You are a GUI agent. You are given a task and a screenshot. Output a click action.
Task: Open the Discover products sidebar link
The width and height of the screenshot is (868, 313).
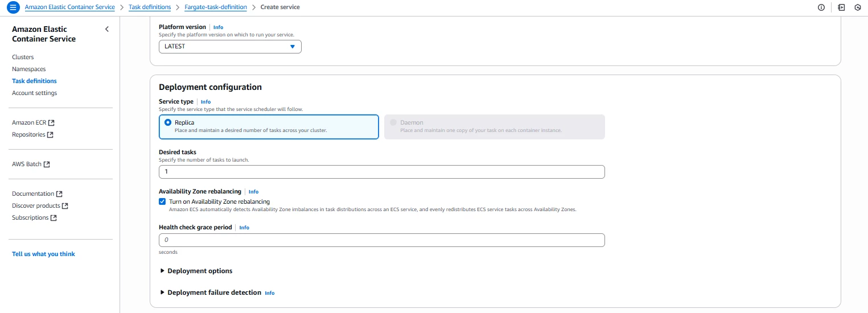(40, 205)
